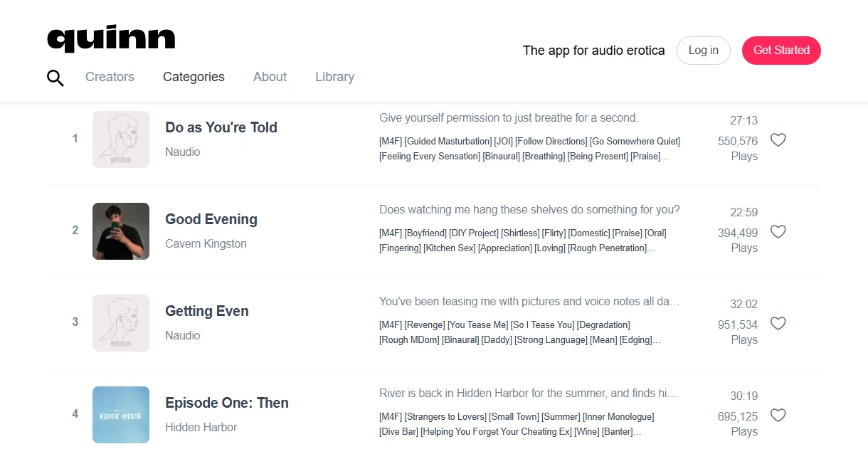Favorite "Do as You're Told" with heart
Viewport: 868px width, 454px height.
tap(778, 140)
